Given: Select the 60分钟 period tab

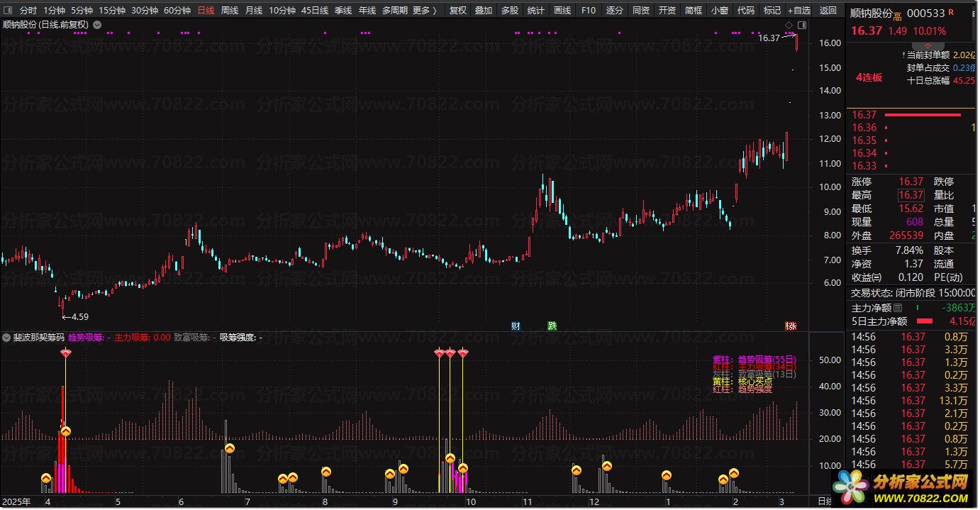Looking at the screenshot, I should pos(177,11).
